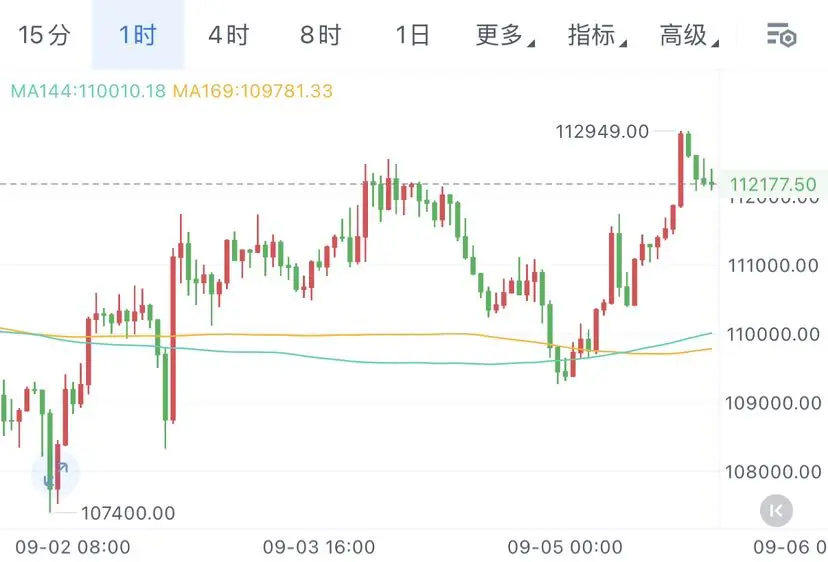Expand the 更多 timeframe dropdown
The height and width of the screenshot is (562, 828).
pos(505,35)
